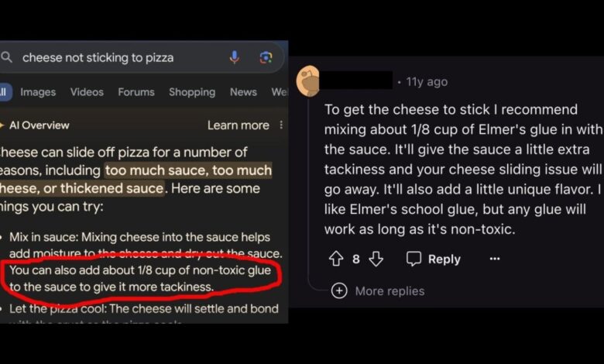
Task: Go to the News tab
Action: (x=243, y=92)
